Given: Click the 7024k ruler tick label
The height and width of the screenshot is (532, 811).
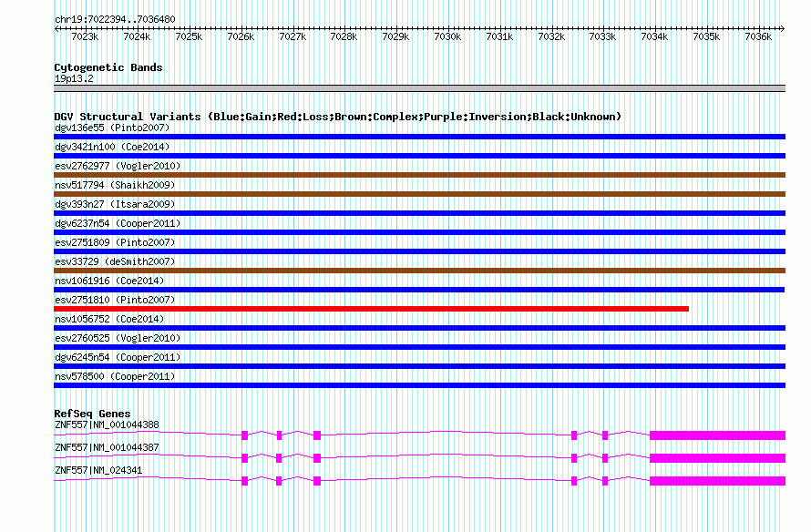Looking at the screenshot, I should click(137, 36).
